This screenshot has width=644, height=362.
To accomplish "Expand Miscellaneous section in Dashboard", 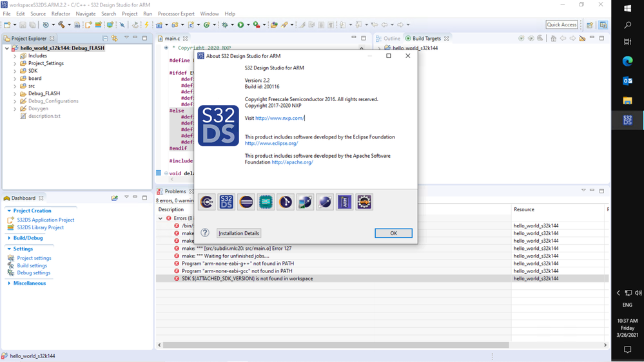I will point(9,283).
